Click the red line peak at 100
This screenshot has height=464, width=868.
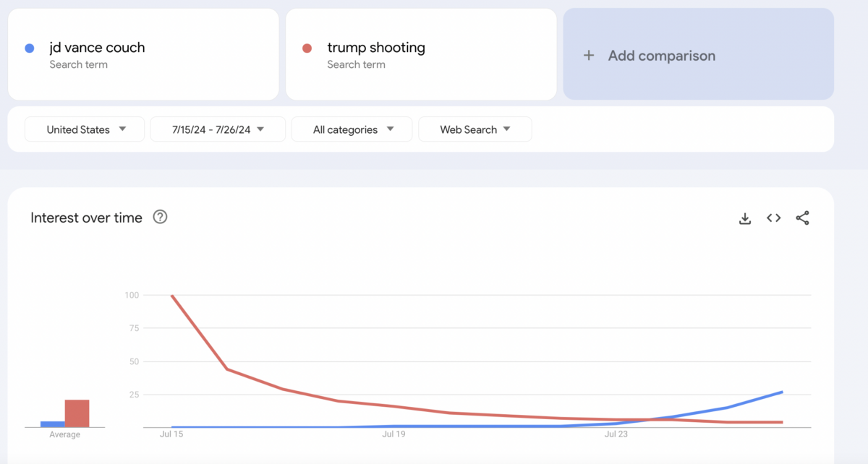pos(172,296)
